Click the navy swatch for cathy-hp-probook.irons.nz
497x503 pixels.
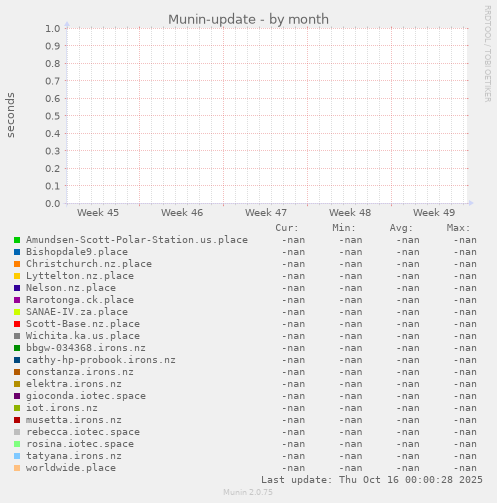[17, 360]
